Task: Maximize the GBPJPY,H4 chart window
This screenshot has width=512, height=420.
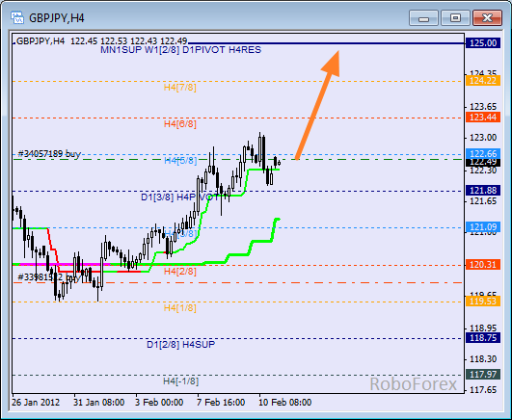Action: [455, 18]
